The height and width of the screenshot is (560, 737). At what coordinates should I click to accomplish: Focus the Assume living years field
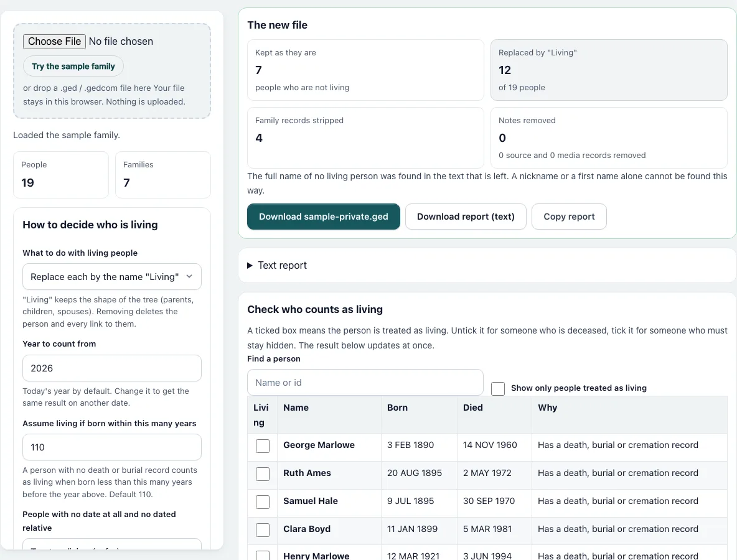point(112,447)
